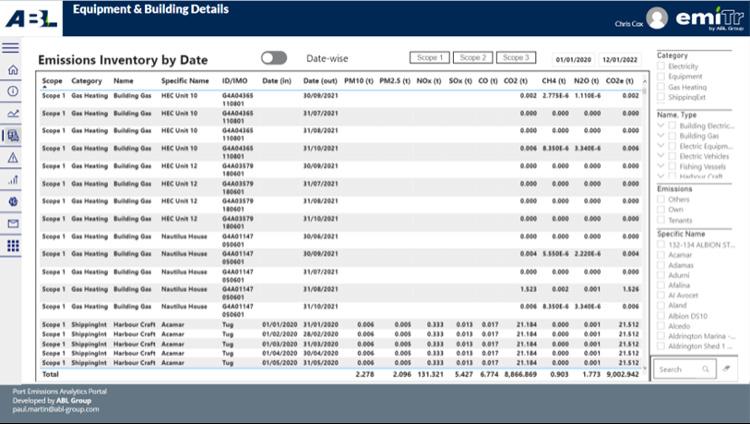Image resolution: width=750 pixels, height=424 pixels.
Task: Open the hamburger menu icon
Action: (x=11, y=48)
